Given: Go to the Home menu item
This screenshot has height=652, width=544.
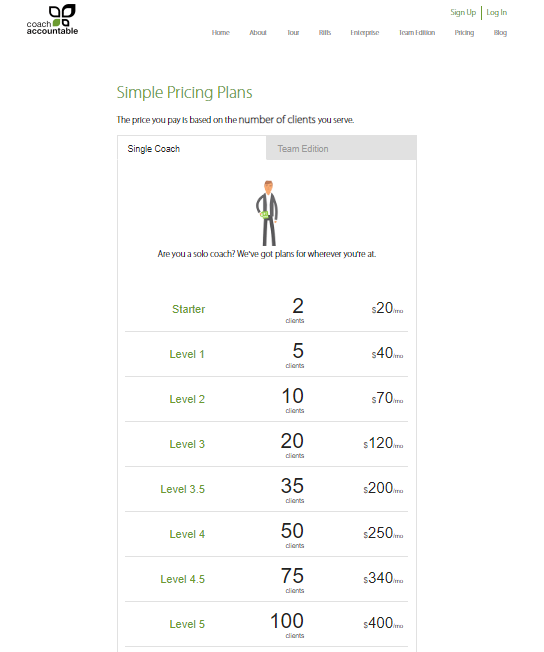Looking at the screenshot, I should click(x=220, y=32).
